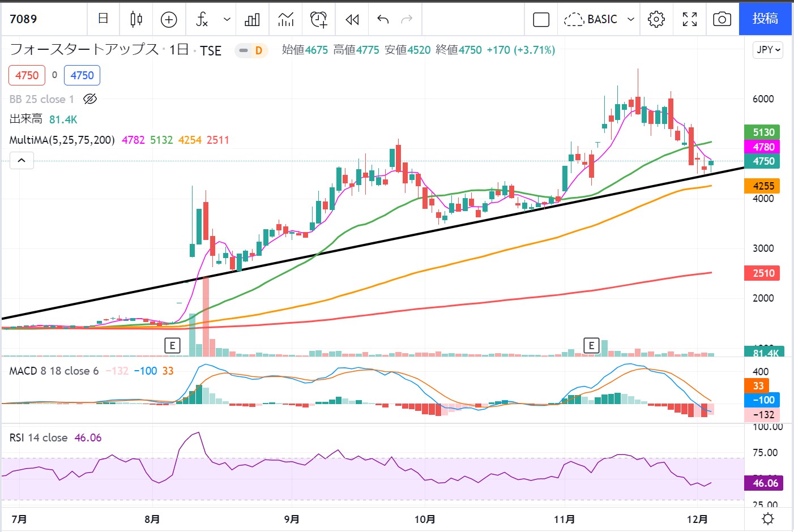Expand the indicators favorites dropdown arrow
This screenshot has height=532, width=794.
point(227,19)
